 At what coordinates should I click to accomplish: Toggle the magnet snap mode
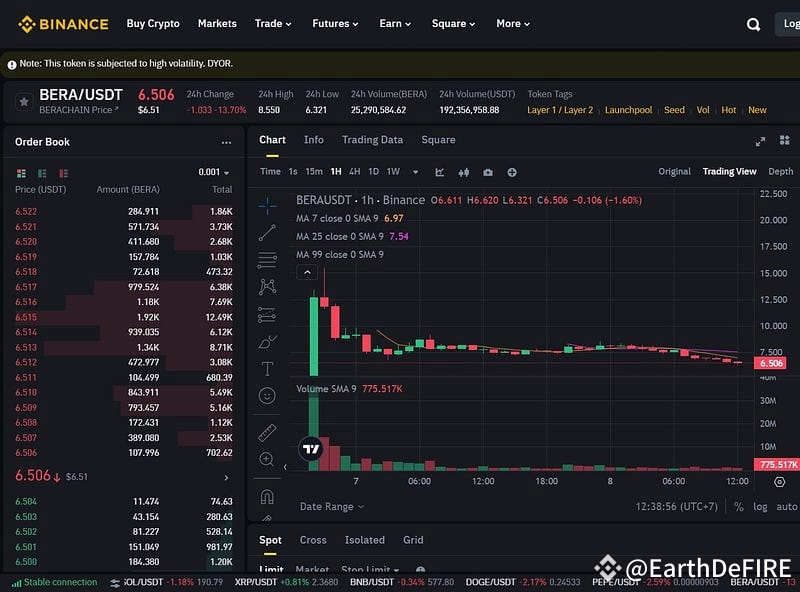pyautogui.click(x=267, y=497)
